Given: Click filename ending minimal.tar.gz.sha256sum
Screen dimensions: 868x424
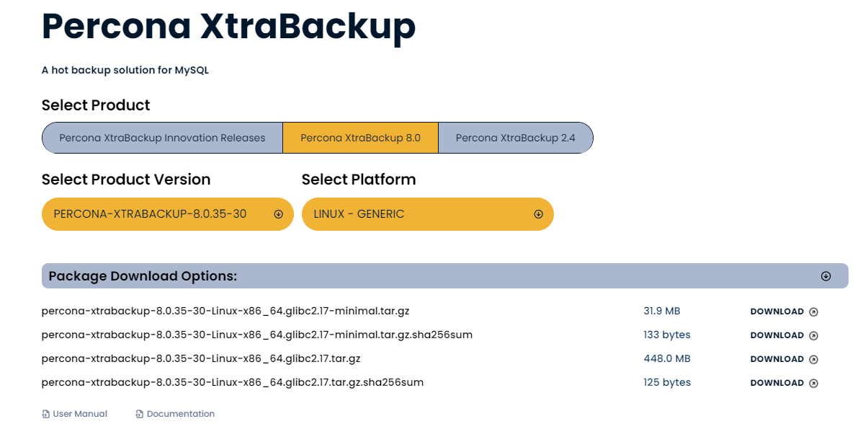Looking at the screenshot, I should (x=257, y=335).
